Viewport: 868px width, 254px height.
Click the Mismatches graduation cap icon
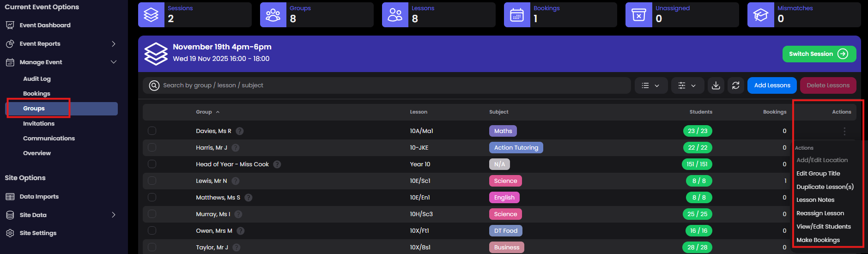[x=760, y=15]
